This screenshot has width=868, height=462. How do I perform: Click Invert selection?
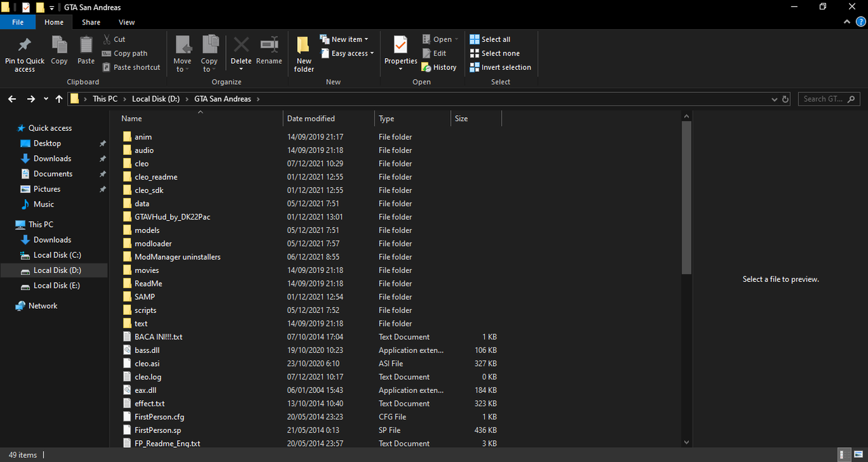coord(500,67)
